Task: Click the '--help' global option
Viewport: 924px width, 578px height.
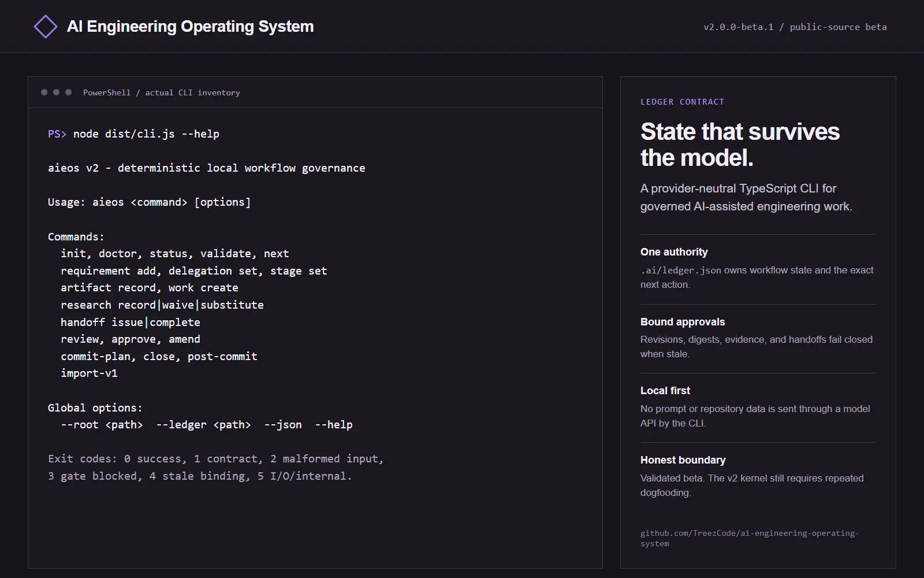Action: pyautogui.click(x=333, y=425)
